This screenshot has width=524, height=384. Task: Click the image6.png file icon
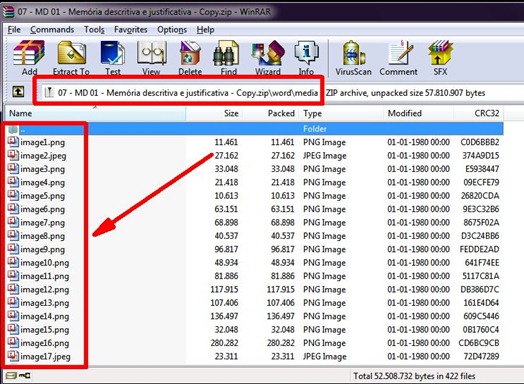pyautogui.click(x=13, y=209)
